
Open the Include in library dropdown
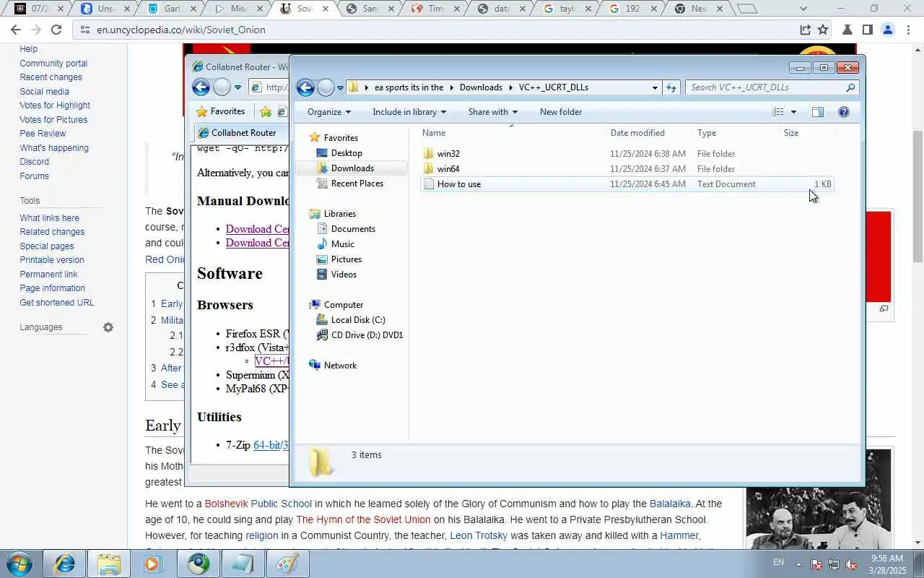[409, 112]
